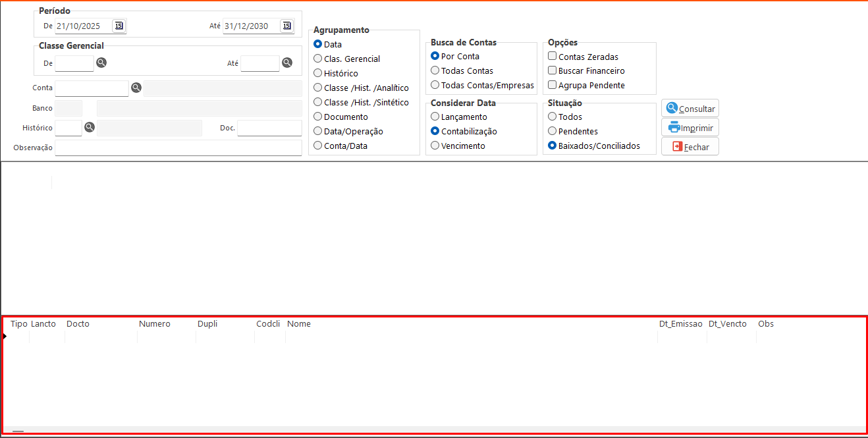
Task: Check the Buscar Financeiro option
Action: click(553, 70)
